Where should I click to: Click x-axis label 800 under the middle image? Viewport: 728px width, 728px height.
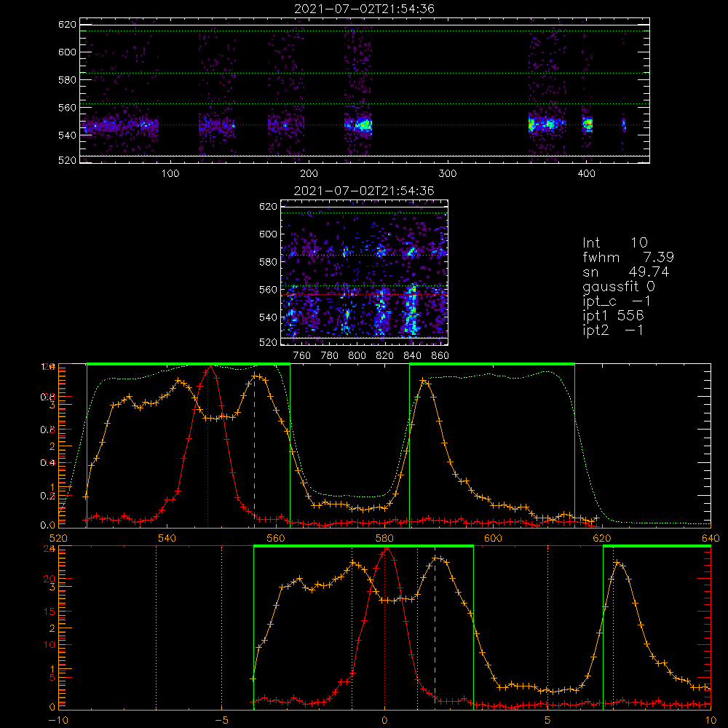[357, 356]
